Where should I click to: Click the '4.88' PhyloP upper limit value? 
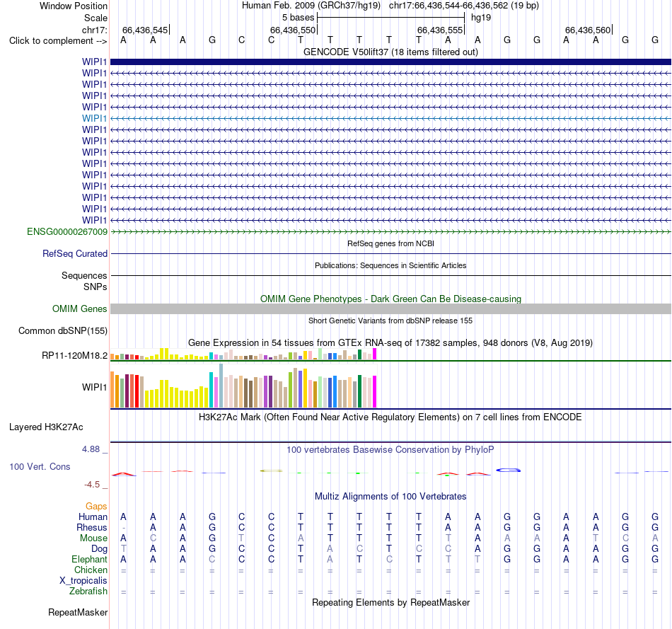tap(91, 449)
